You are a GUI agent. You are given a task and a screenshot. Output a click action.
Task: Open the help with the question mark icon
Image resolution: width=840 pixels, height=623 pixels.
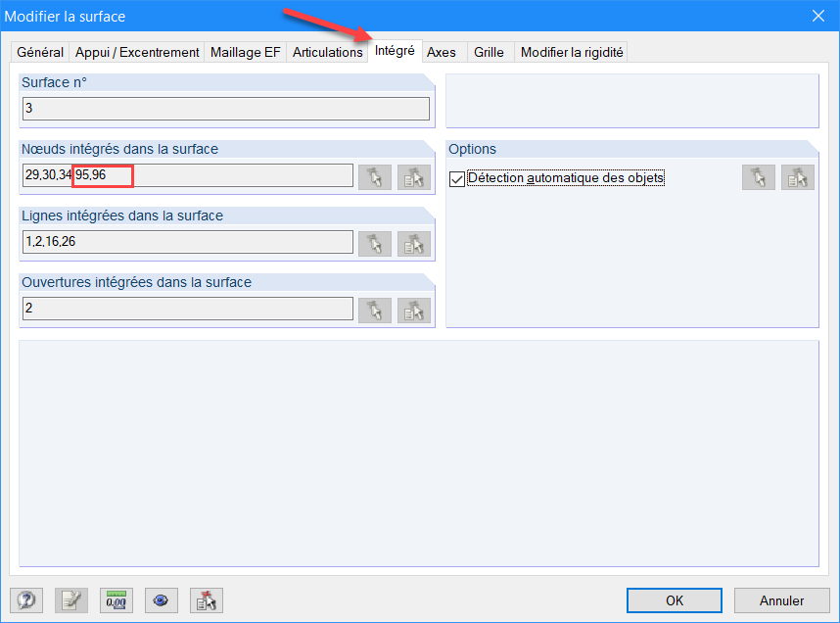coord(26,599)
